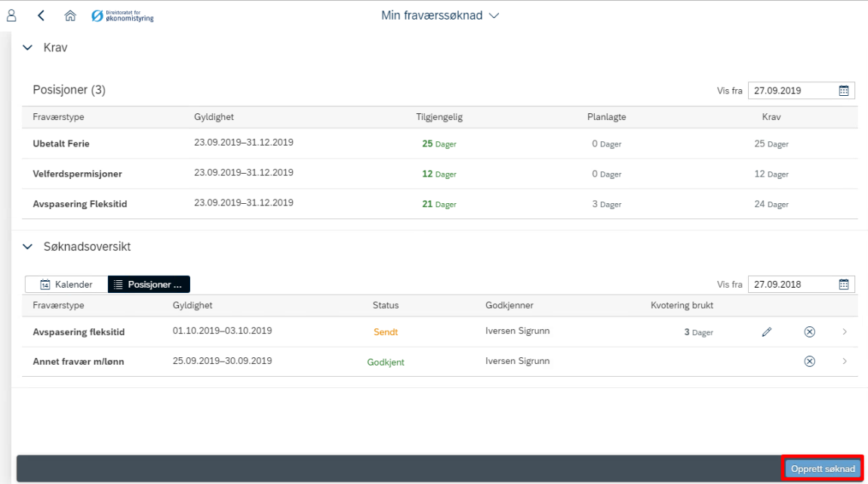Go back with the back arrow
Screen dimensions: 868x484
click(x=41, y=16)
